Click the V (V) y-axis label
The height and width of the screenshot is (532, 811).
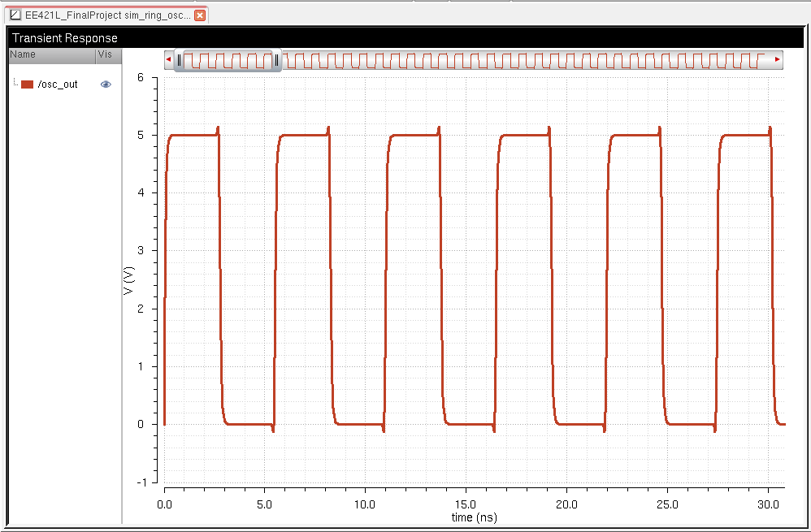[128, 279]
